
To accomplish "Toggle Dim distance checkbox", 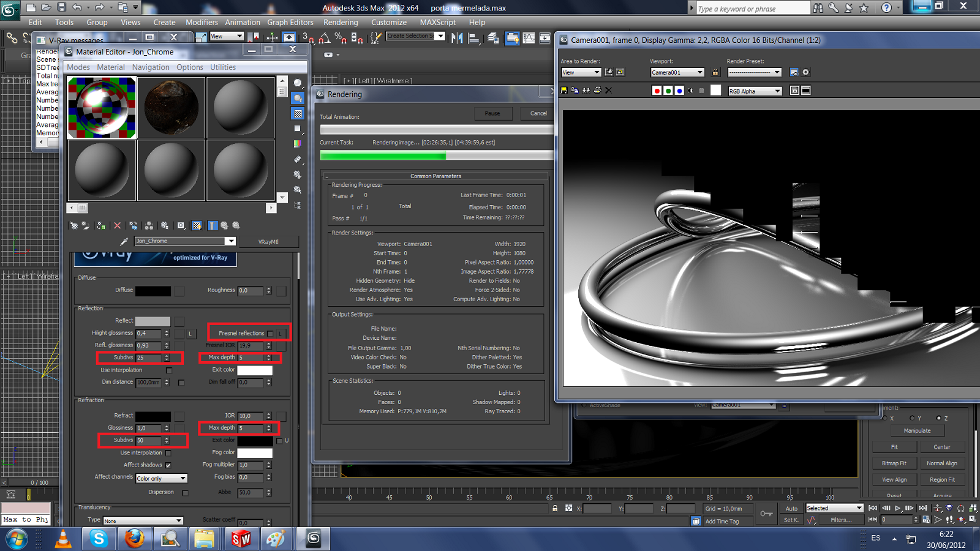I will [x=181, y=383].
